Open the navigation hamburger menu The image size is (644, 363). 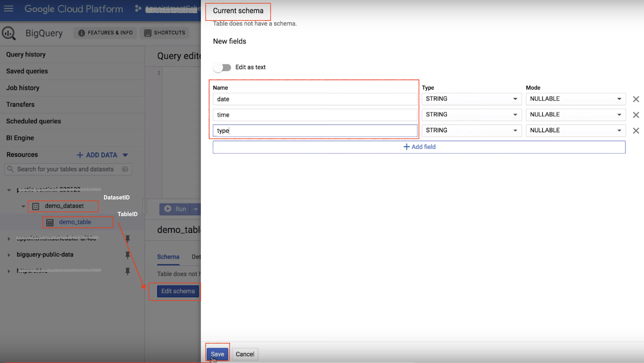click(8, 9)
